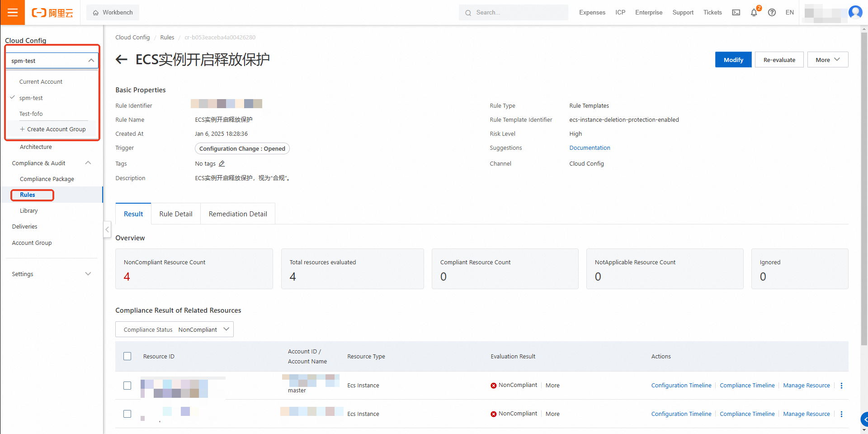
Task: Open the help question mark icon
Action: (x=772, y=13)
